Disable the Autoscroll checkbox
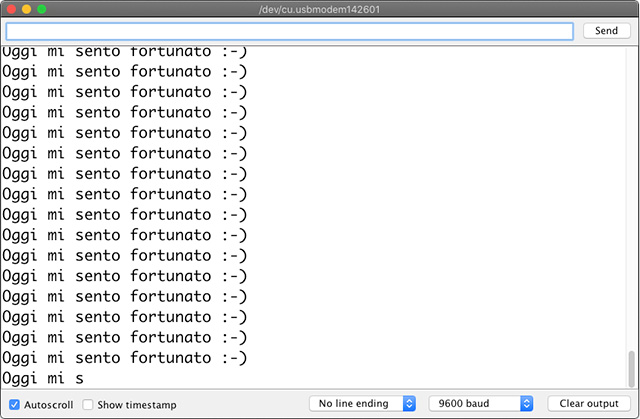 pyautogui.click(x=13, y=404)
